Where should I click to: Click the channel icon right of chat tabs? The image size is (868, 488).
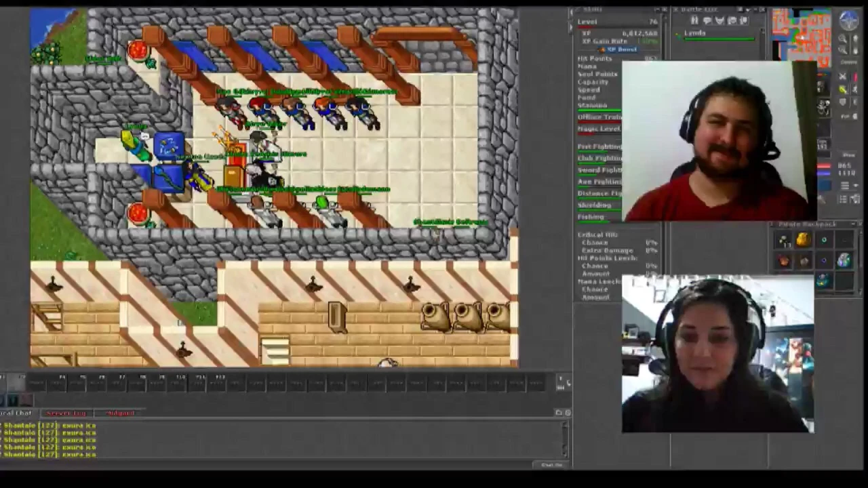(x=559, y=413)
